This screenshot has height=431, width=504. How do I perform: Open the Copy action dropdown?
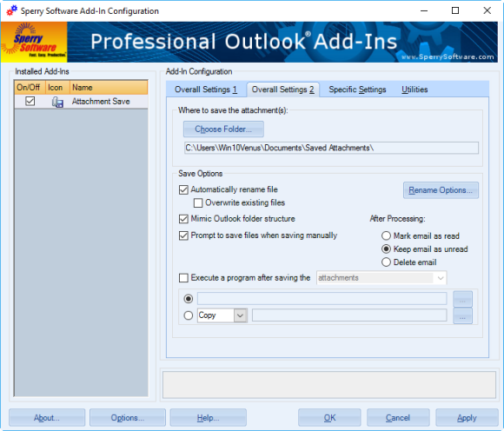click(240, 315)
